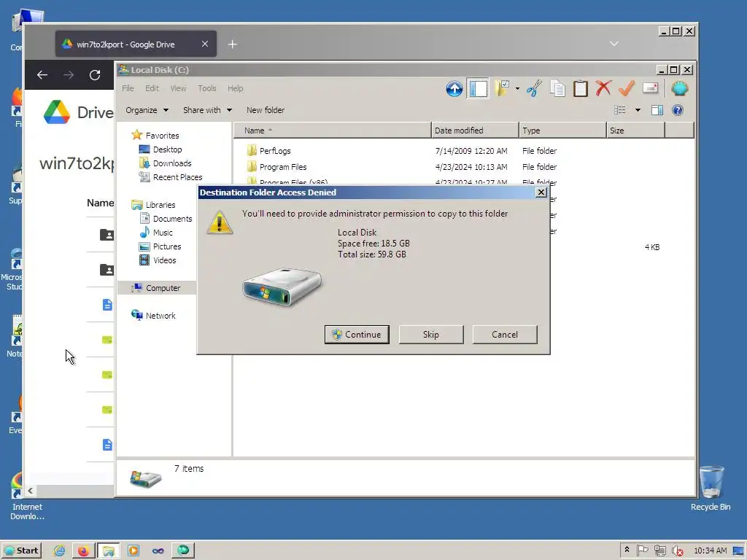Click the Change your view icon

tap(620, 110)
